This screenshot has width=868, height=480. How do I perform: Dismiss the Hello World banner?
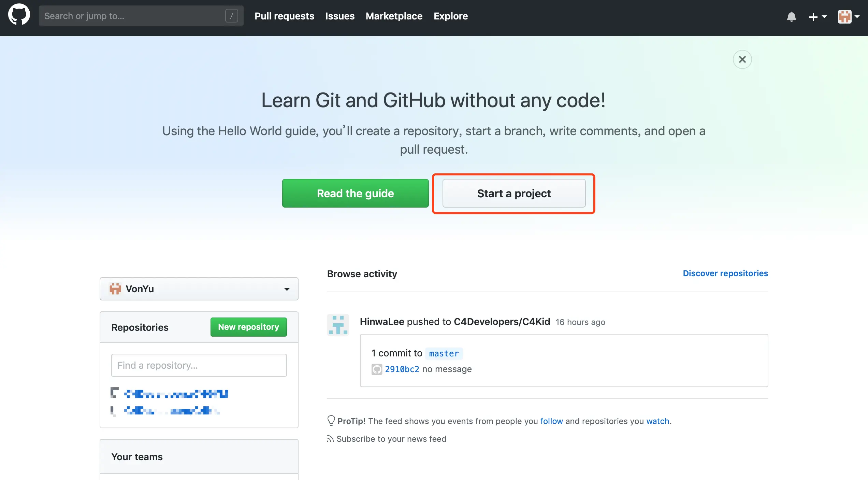click(x=742, y=59)
